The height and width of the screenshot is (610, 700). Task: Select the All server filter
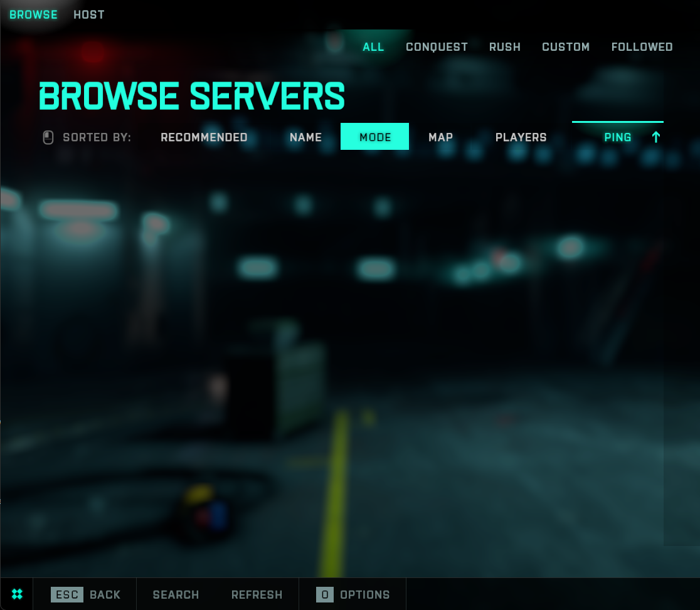373,47
